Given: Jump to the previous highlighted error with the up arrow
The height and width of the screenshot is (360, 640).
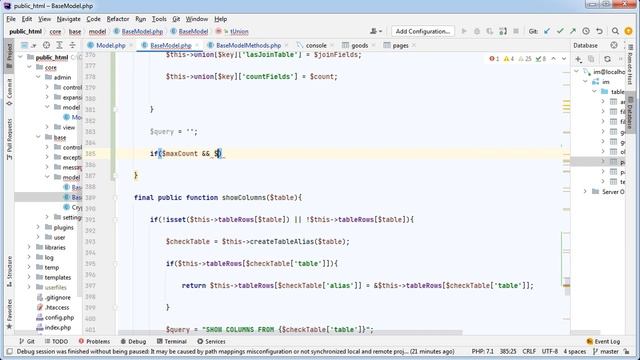Looking at the screenshot, I should coord(553,59).
